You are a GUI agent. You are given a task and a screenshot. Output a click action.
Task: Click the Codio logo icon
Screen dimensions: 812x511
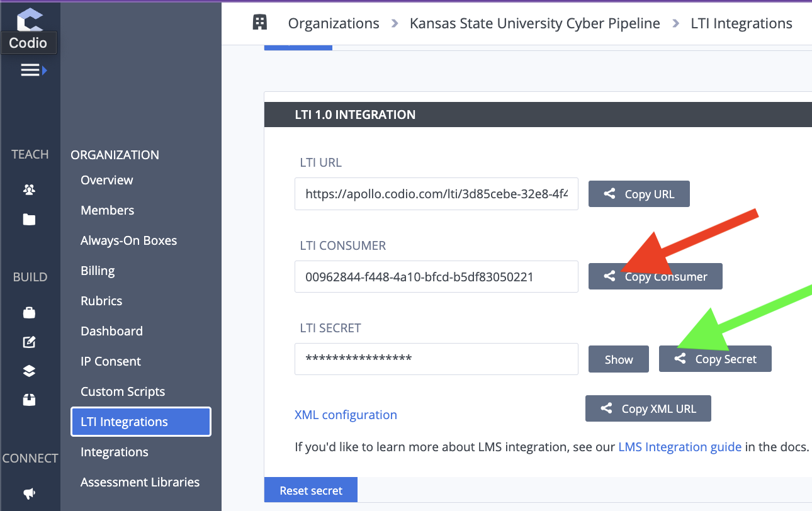coord(30,20)
